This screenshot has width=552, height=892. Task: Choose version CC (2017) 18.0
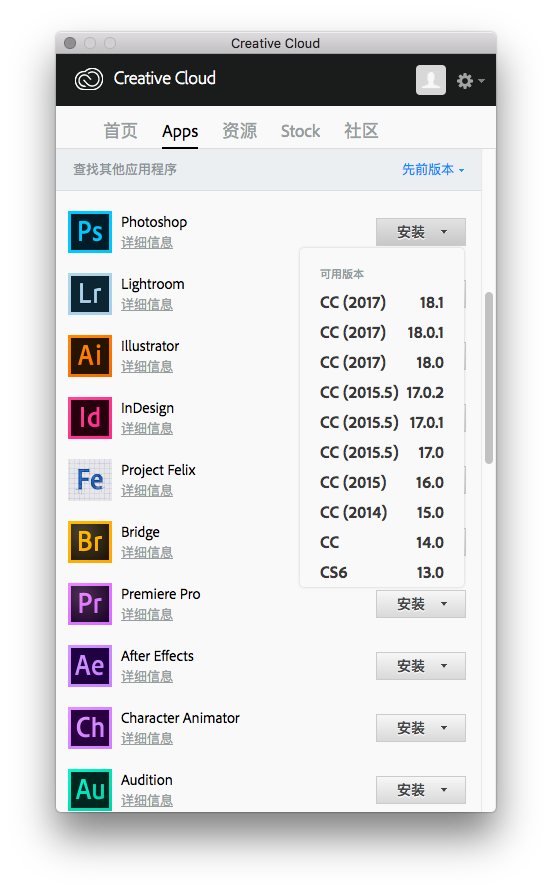(382, 363)
